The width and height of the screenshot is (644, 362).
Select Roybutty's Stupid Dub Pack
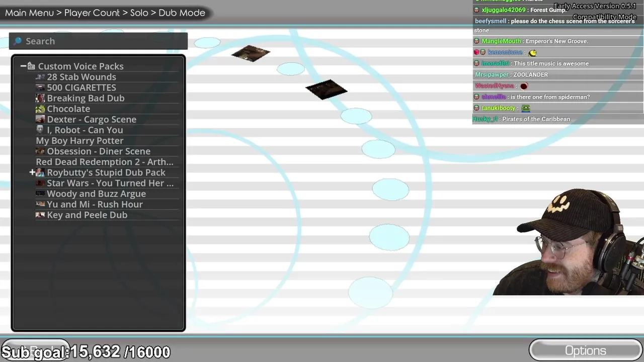tap(106, 172)
